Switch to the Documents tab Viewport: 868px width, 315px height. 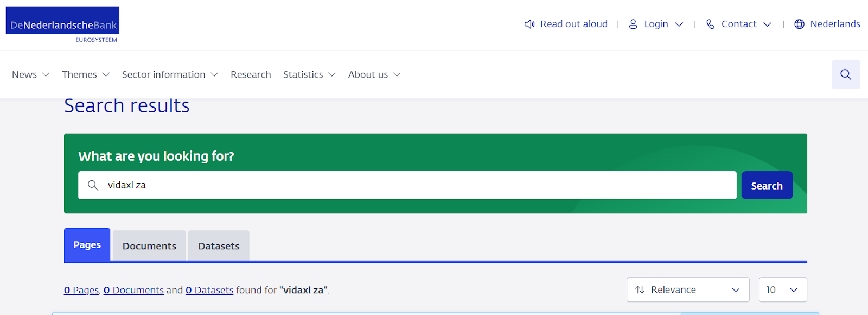[x=149, y=246]
